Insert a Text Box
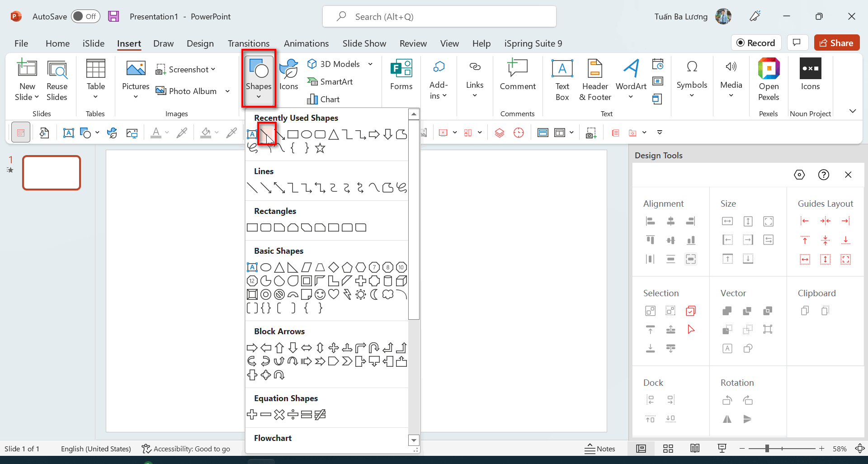The image size is (868, 464). pos(562,79)
